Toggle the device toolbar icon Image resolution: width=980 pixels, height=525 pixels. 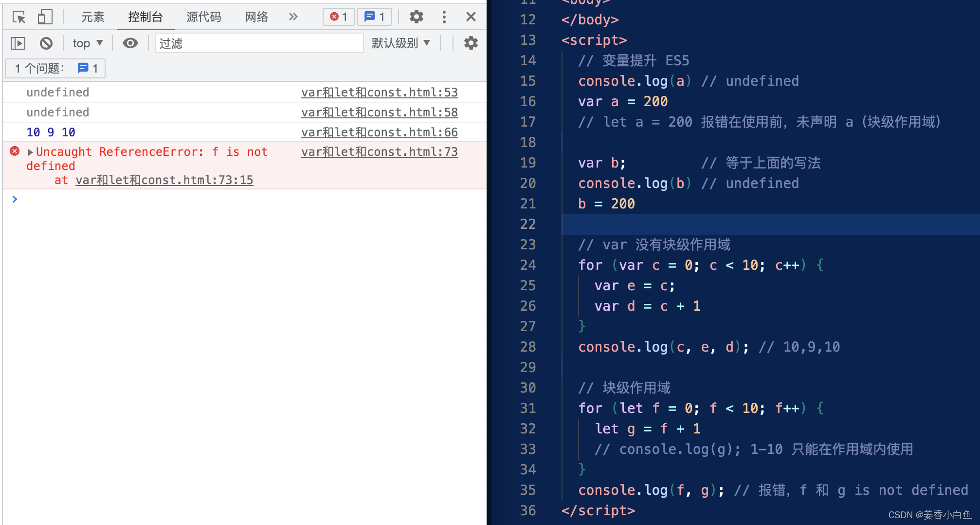(45, 17)
